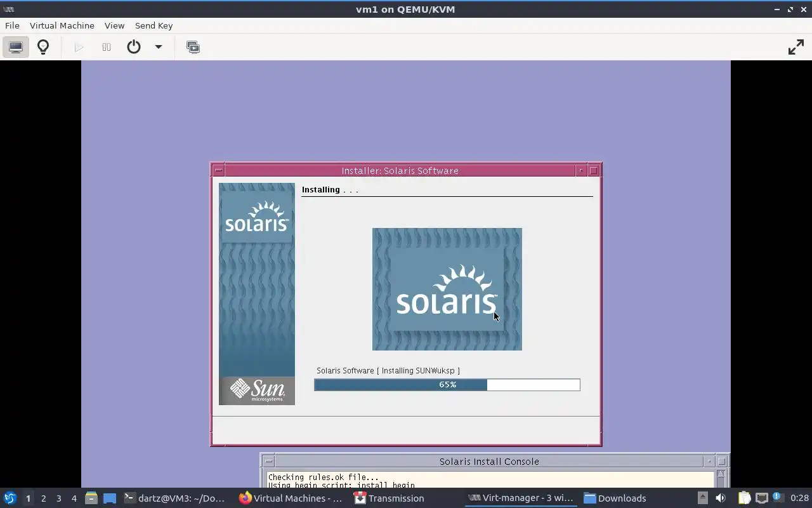Open the vm1 window menu icon
This screenshot has width=812, height=508.
(x=9, y=10)
